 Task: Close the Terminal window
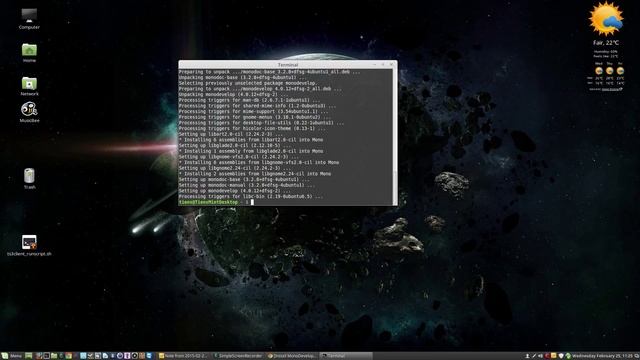tap(391, 64)
